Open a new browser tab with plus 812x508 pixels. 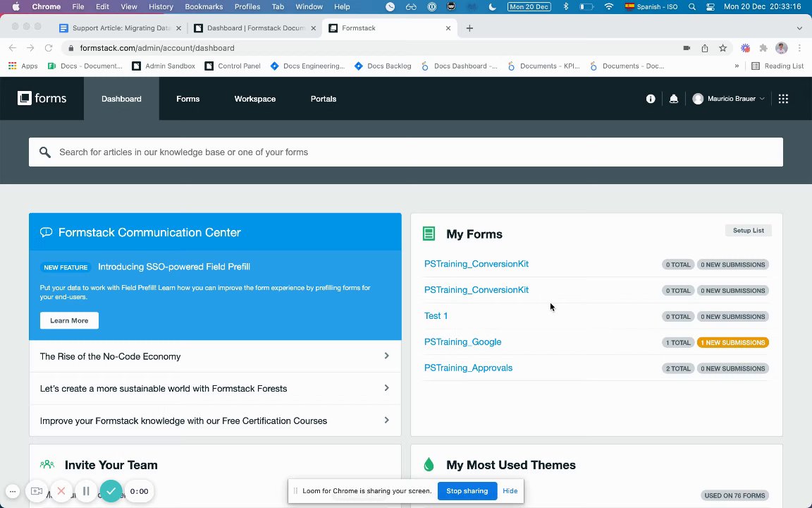(x=469, y=28)
